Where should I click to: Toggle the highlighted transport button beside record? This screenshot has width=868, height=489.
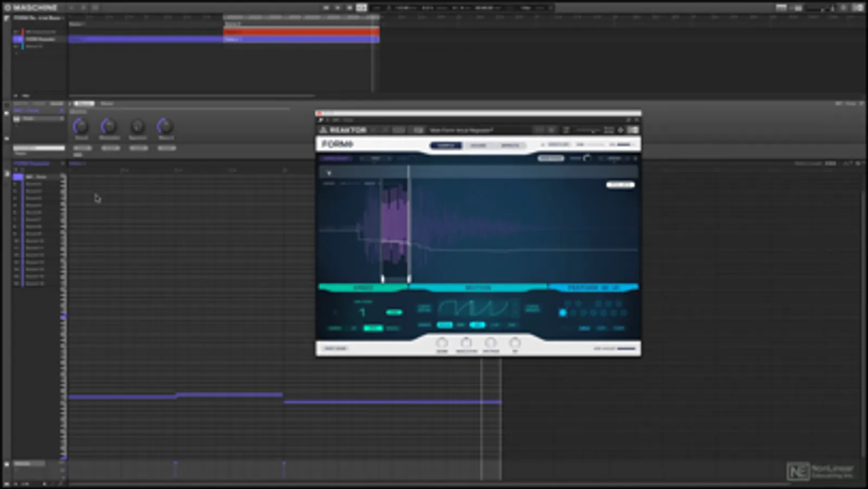tap(362, 8)
